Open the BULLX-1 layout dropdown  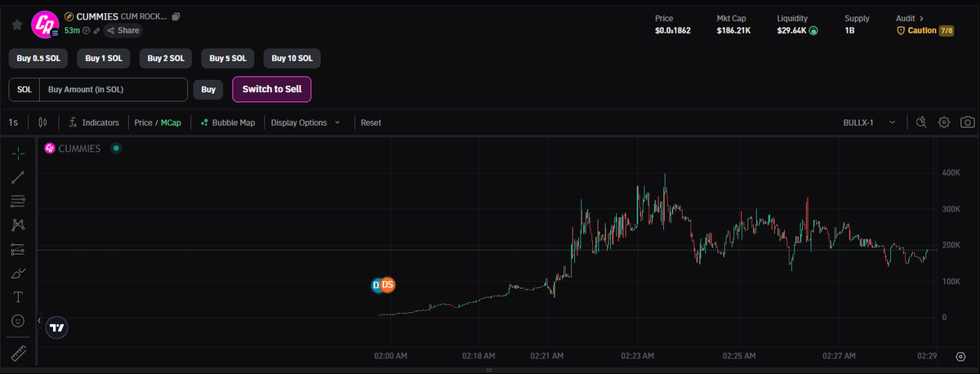coord(869,122)
